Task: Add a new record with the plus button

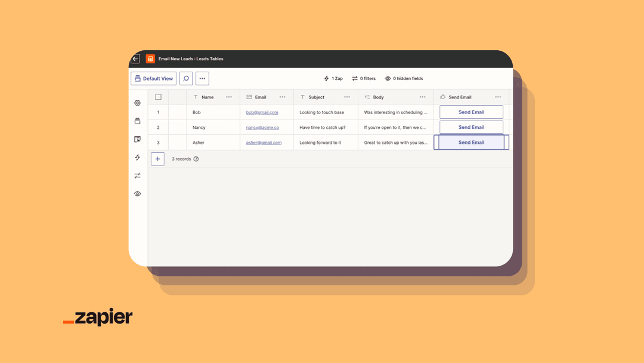Action: coord(157,158)
